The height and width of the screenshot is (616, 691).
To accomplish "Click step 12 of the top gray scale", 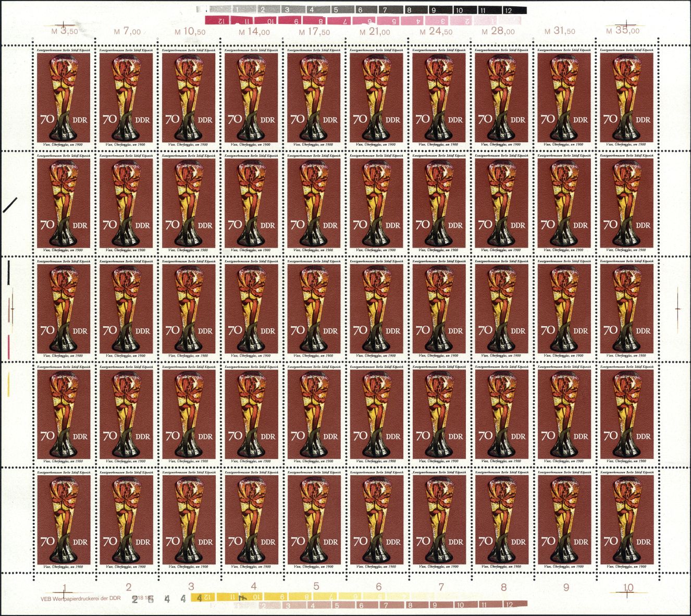I will (514, 10).
